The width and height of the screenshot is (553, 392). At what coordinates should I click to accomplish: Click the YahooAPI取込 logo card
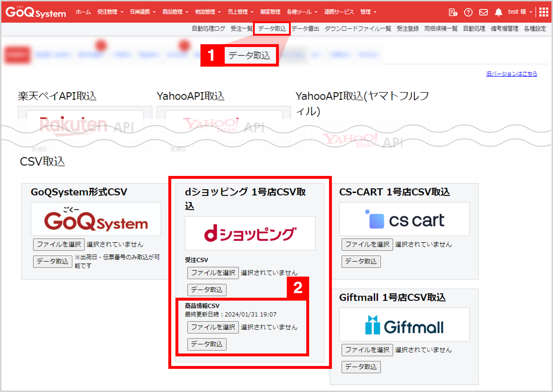224,125
